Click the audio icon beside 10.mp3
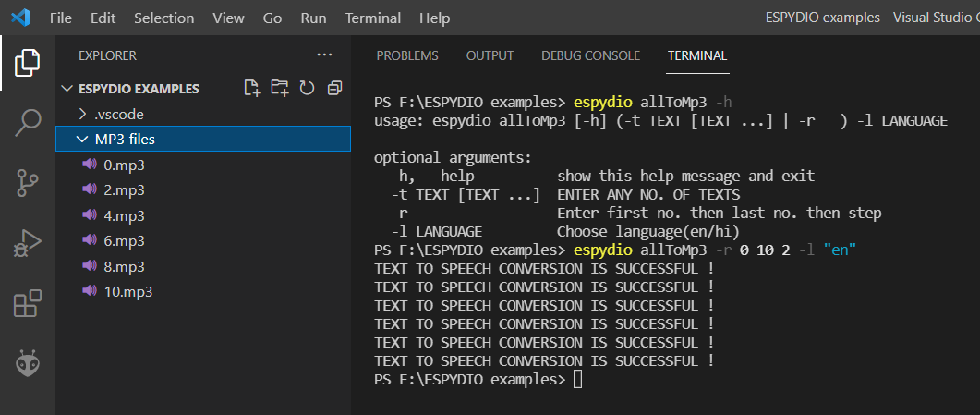 tap(90, 291)
